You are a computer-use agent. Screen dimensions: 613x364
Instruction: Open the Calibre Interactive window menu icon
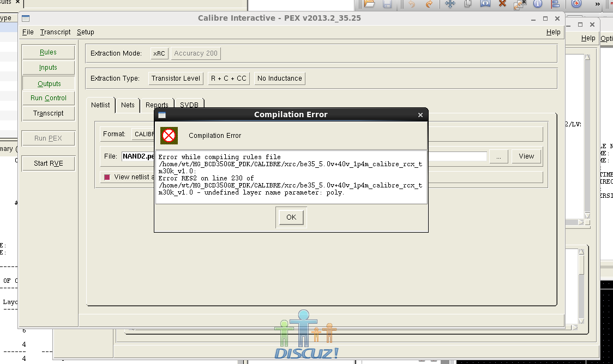click(26, 19)
